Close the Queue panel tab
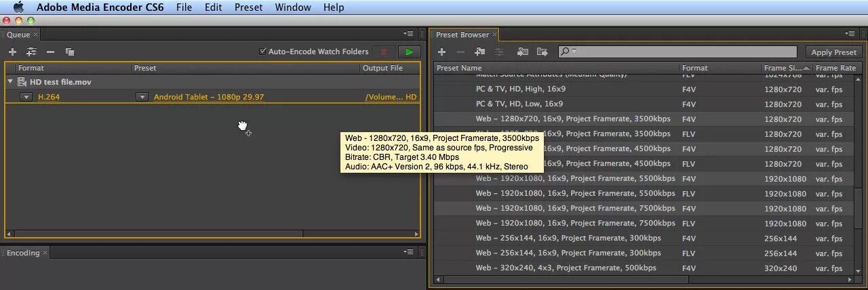The height and width of the screenshot is (290, 868). click(36, 35)
